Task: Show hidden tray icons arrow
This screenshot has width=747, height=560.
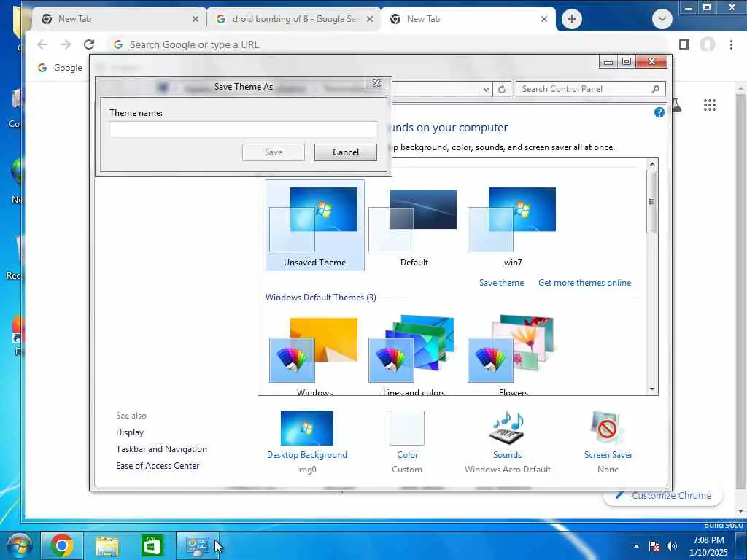Action: 636,546
